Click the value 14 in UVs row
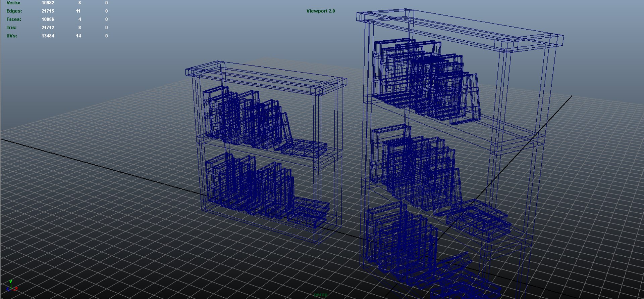Viewport: 644px width, 299px height. [x=78, y=36]
